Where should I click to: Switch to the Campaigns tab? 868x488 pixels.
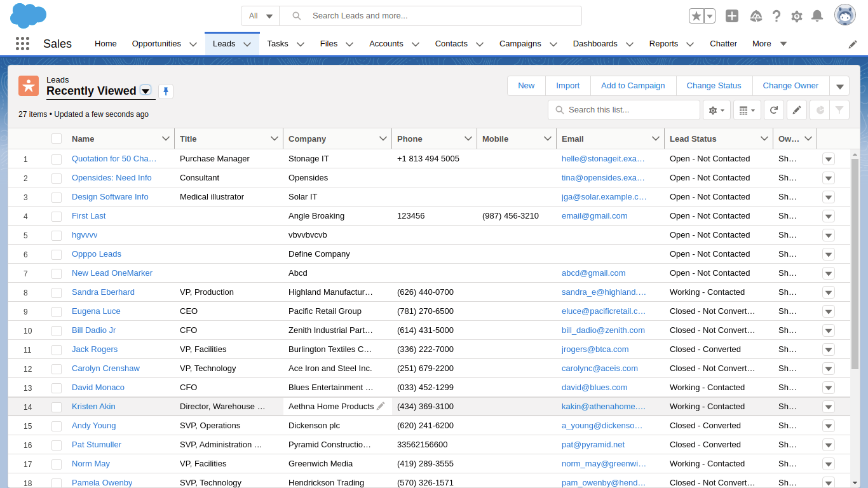tap(520, 44)
